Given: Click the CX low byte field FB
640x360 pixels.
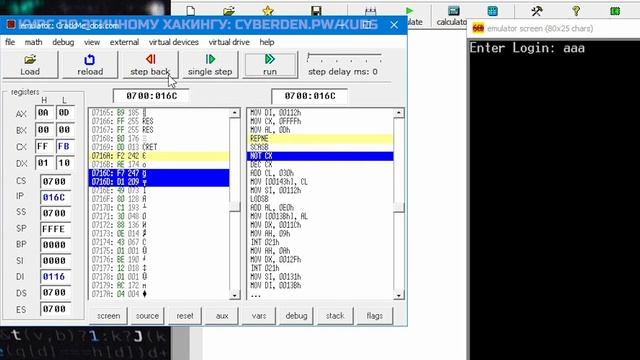Looking at the screenshot, I should pyautogui.click(x=65, y=147).
